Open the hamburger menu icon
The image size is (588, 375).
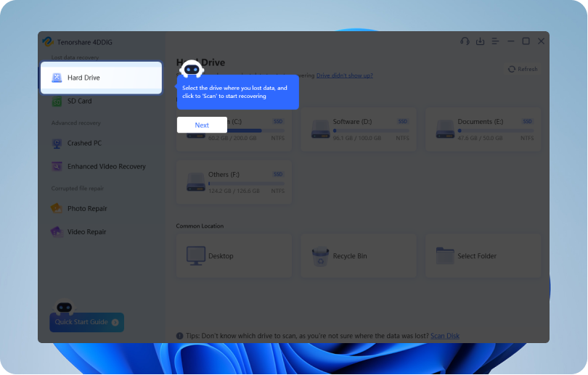pyautogui.click(x=495, y=41)
